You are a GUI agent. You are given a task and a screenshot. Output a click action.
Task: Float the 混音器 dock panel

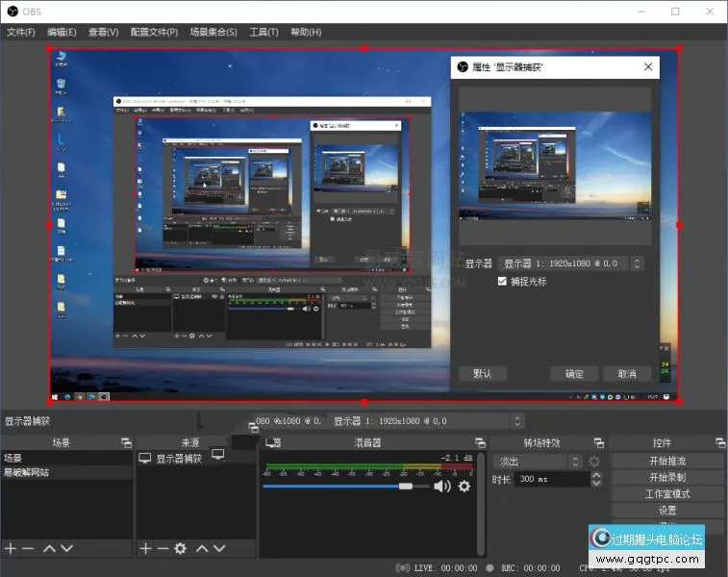pyautogui.click(x=480, y=442)
